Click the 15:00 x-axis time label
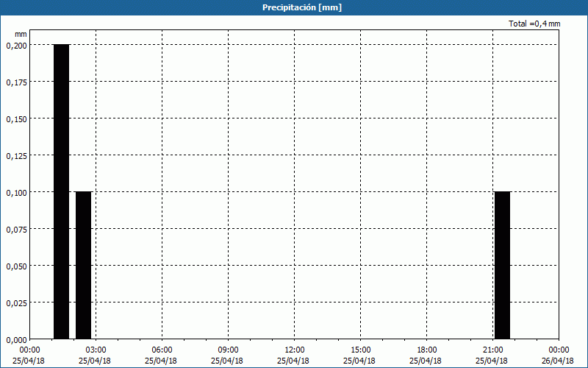Viewport: 588px width, 368px height. 360,350
